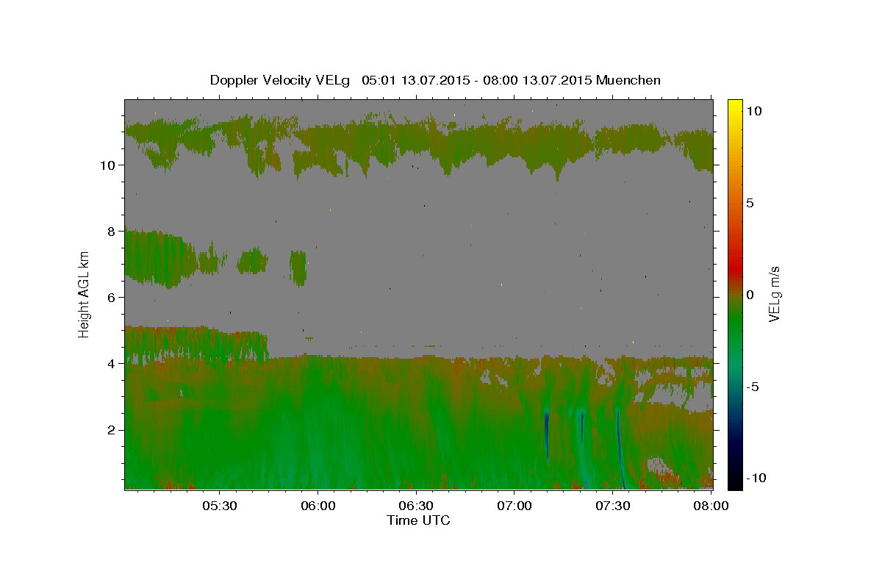Click the 06:30 time tick label
882x588 pixels.
415,506
